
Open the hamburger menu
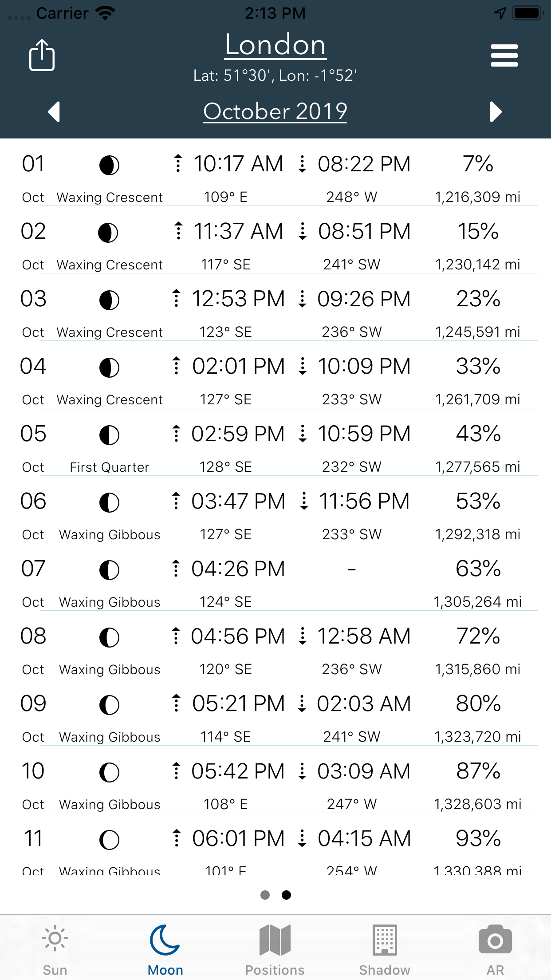(504, 55)
